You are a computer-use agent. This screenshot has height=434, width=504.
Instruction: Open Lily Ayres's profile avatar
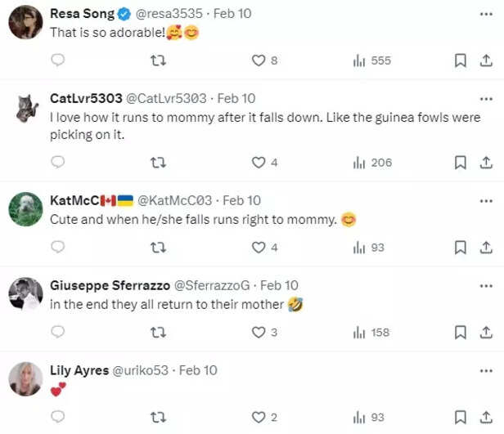25,378
